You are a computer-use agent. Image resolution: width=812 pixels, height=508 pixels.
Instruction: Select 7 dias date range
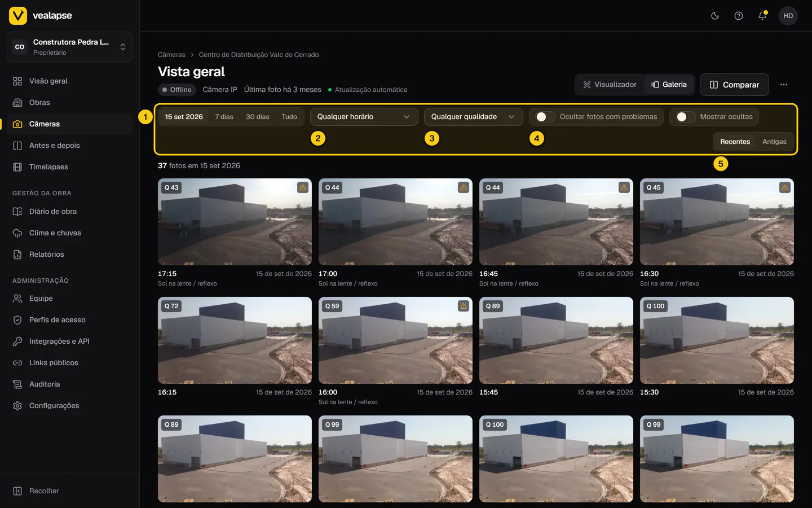(x=224, y=117)
